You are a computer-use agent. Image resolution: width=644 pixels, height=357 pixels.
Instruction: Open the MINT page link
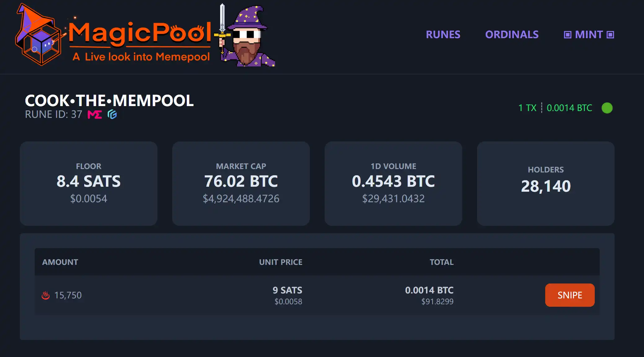click(589, 34)
